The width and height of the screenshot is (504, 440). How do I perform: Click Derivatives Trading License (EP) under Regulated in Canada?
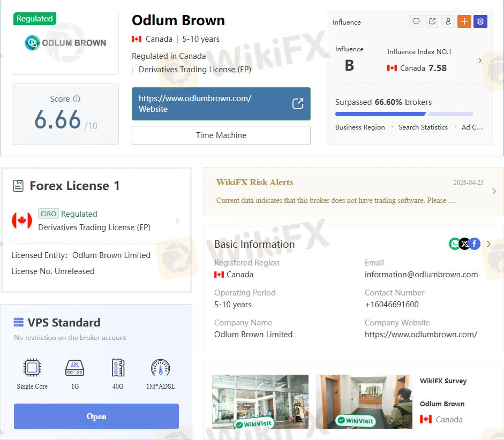click(195, 70)
